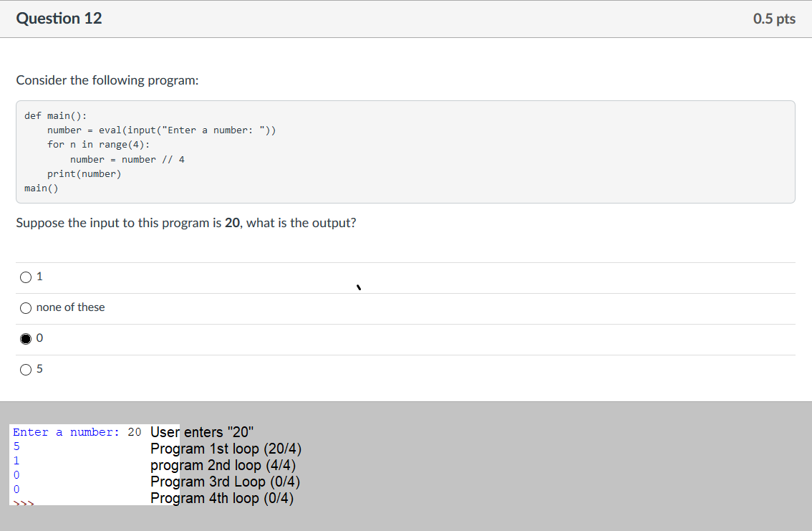Click the 'number = number // 4' statement
The width and height of the screenshot is (812, 531).
pos(127,159)
